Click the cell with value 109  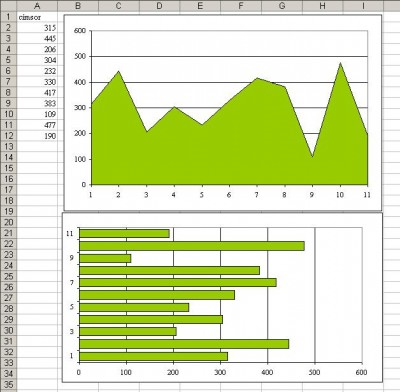click(37, 114)
